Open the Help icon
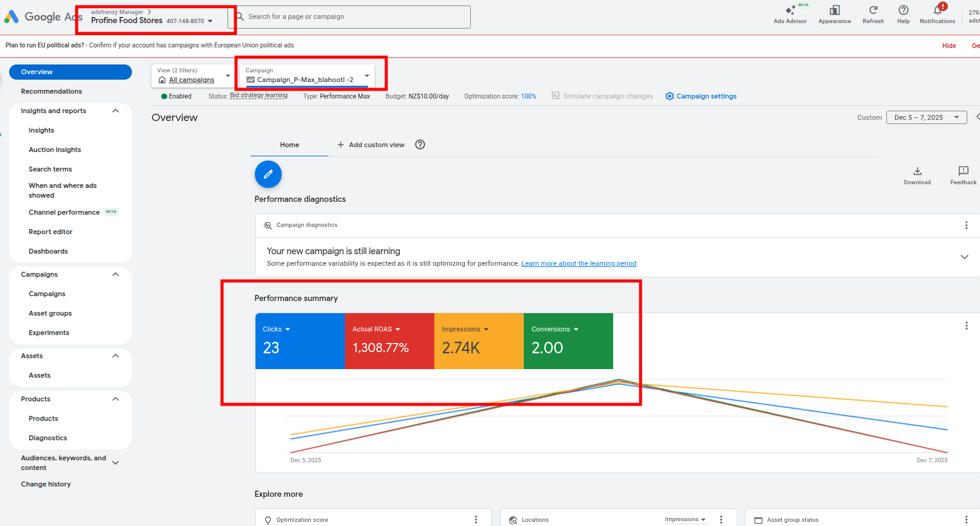Viewport: 980px width, 526px height. 903,10
